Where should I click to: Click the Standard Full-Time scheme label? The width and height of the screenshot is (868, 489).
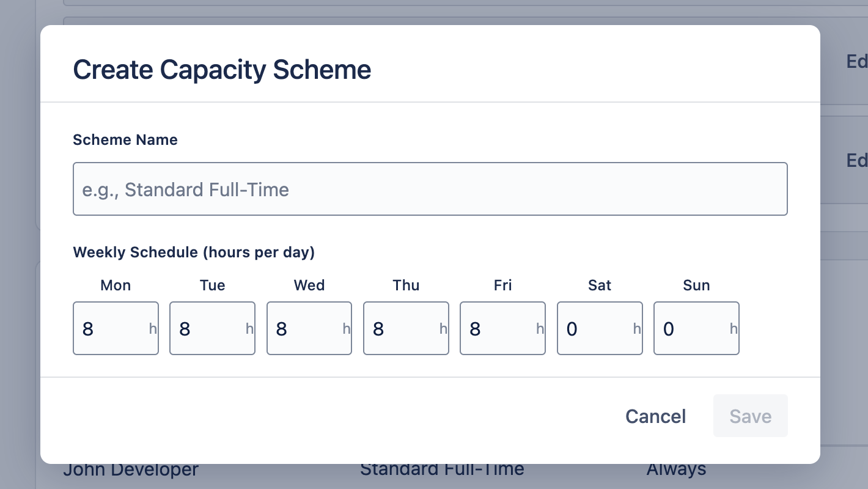(442, 468)
